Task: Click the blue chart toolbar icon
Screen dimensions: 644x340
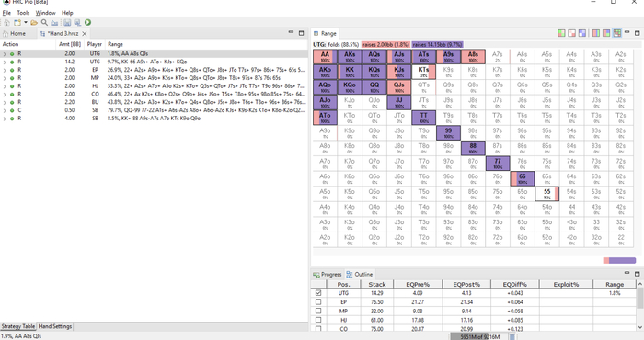Action: 54,23
